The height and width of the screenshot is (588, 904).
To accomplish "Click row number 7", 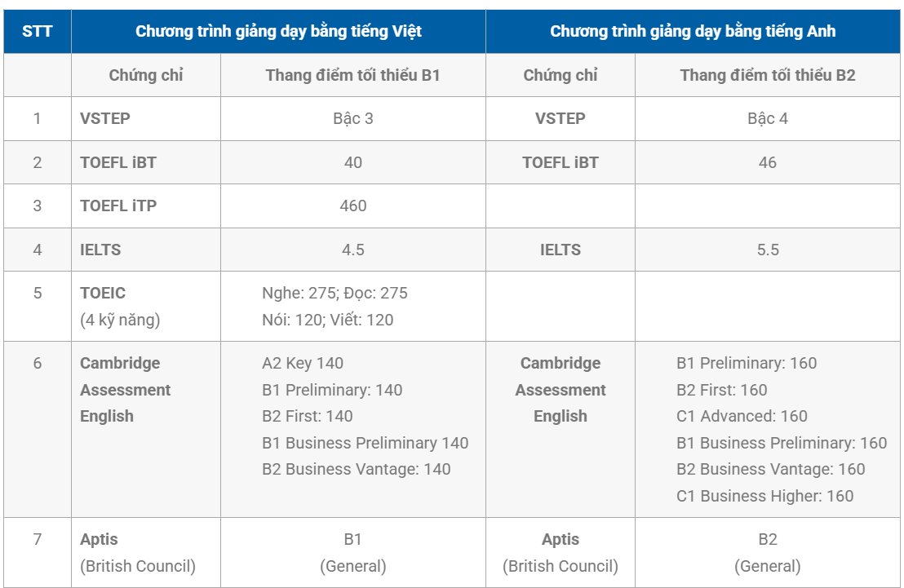I will 38,539.
